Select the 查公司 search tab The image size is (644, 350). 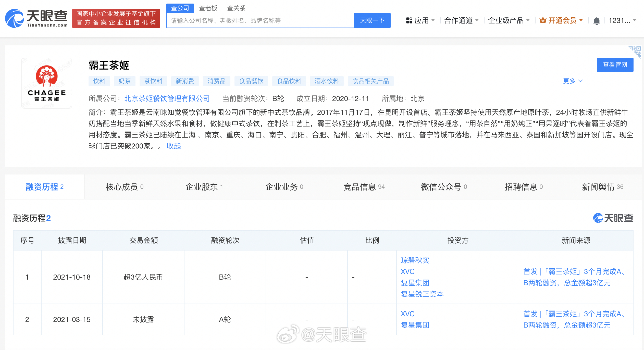pyautogui.click(x=180, y=8)
